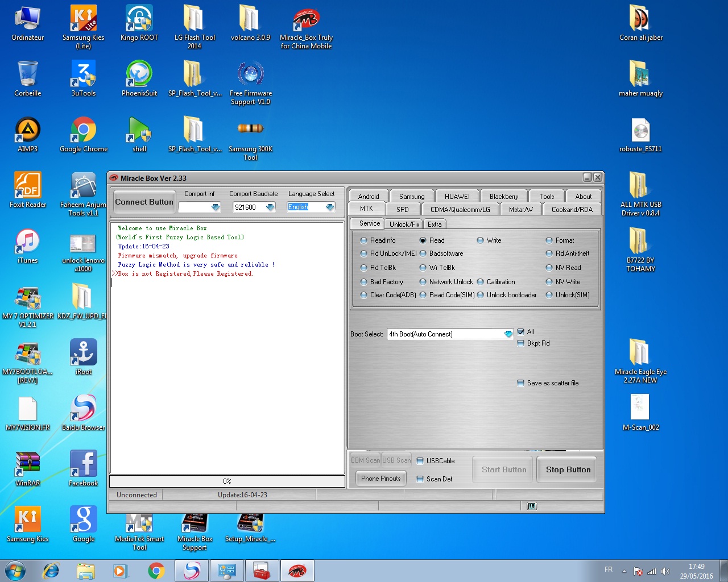
Task: Open the Samsung tab
Action: pyautogui.click(x=412, y=196)
